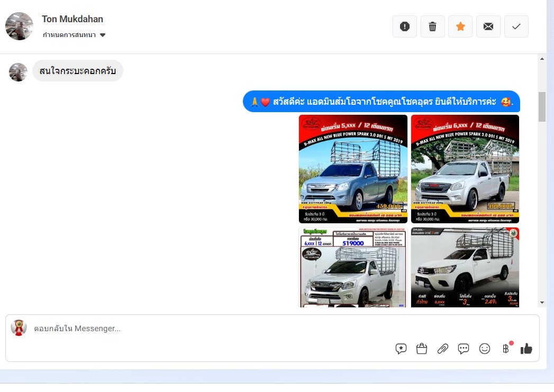Click the chat scrollbar up arrow

coord(542,59)
